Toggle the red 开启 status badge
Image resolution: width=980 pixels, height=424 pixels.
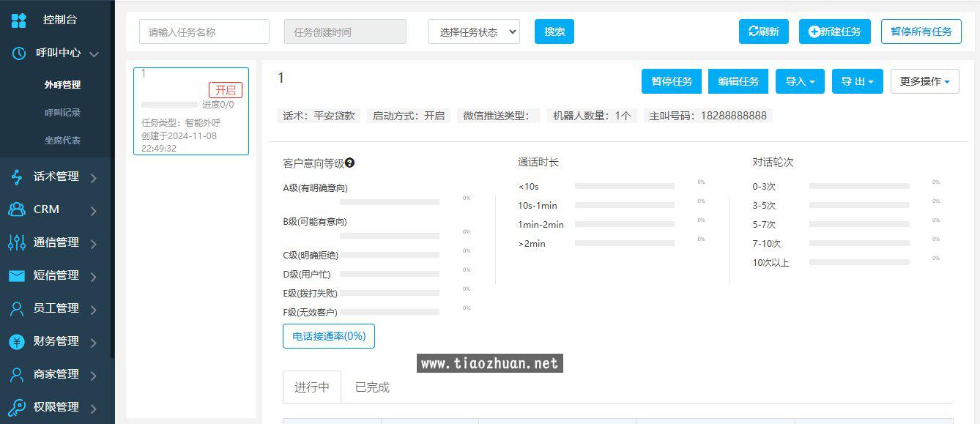click(225, 90)
